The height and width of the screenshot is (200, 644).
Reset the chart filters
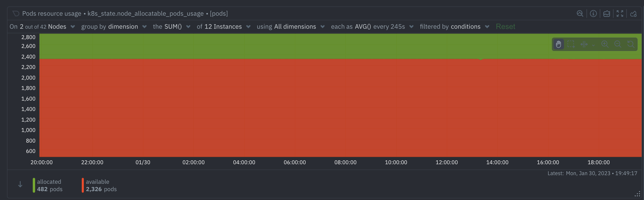505,27
